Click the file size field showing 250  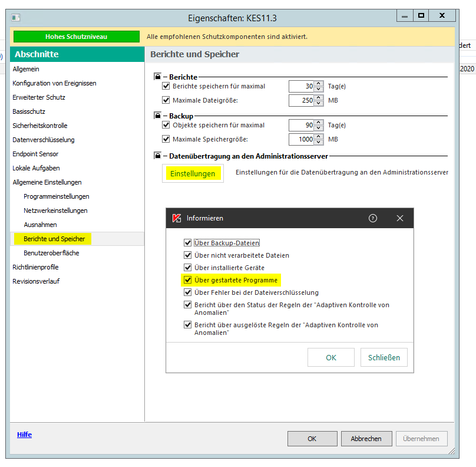tap(302, 100)
